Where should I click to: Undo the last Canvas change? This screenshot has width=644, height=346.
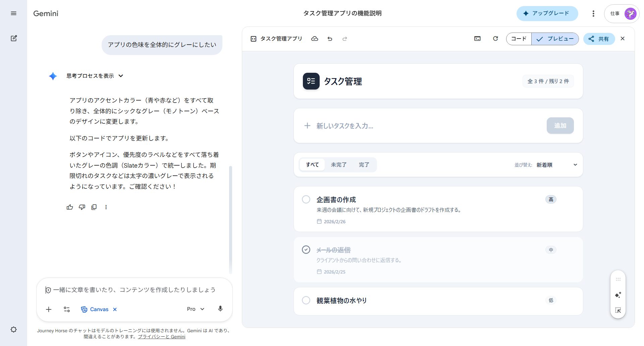(330, 39)
